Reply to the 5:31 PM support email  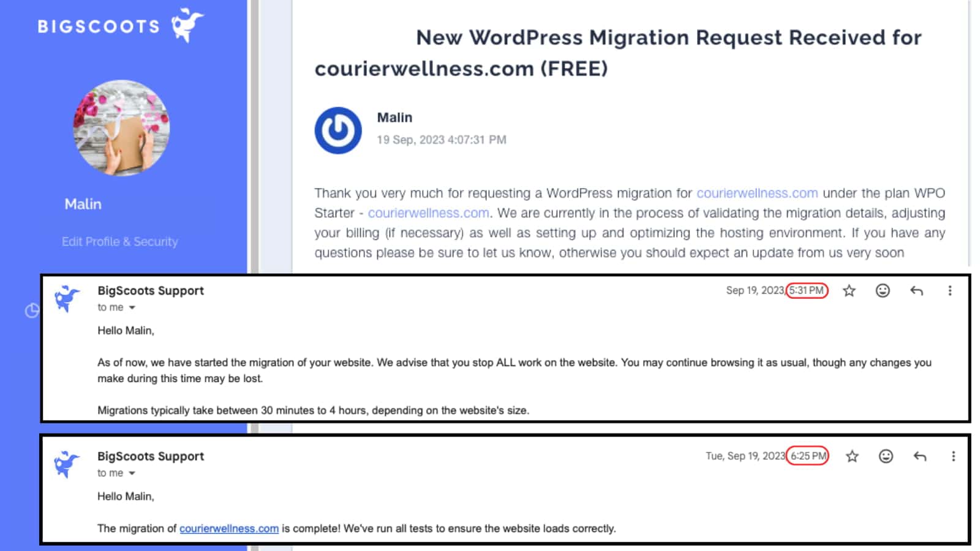(916, 291)
